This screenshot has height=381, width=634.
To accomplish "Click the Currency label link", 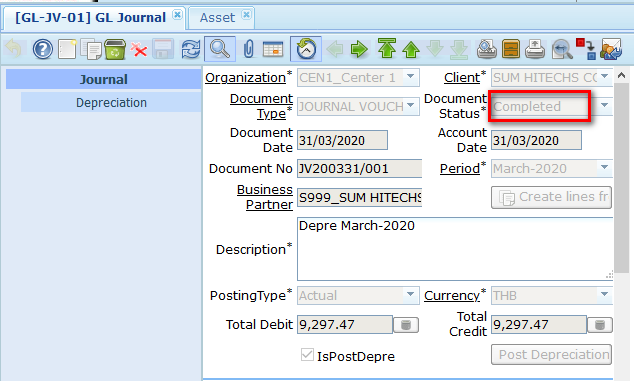I will 452,296.
